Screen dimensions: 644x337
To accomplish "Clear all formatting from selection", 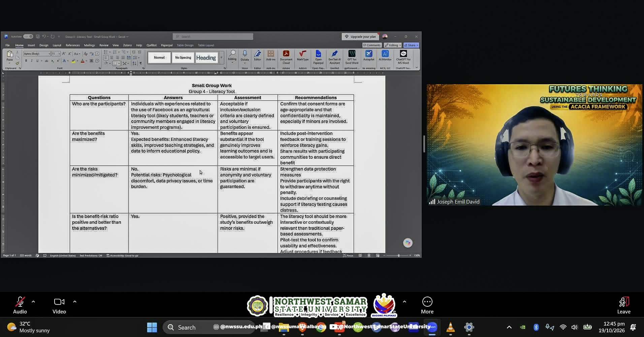I will pyautogui.click(x=86, y=54).
